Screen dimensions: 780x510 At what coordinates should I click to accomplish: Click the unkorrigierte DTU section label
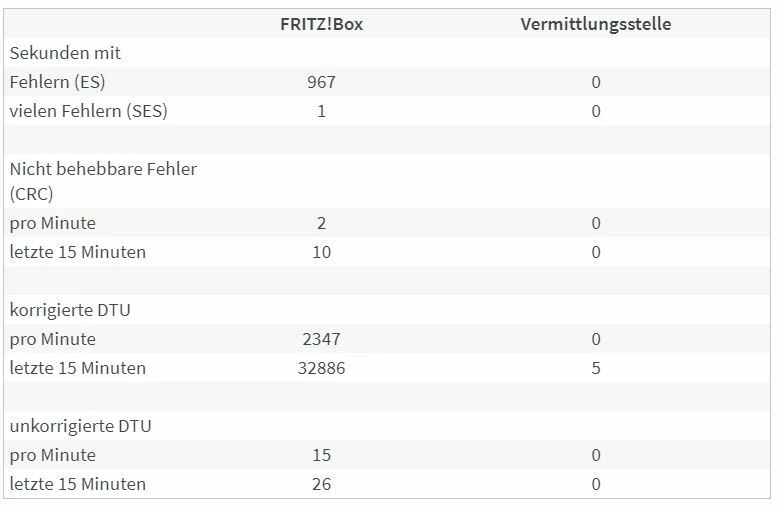(80, 426)
